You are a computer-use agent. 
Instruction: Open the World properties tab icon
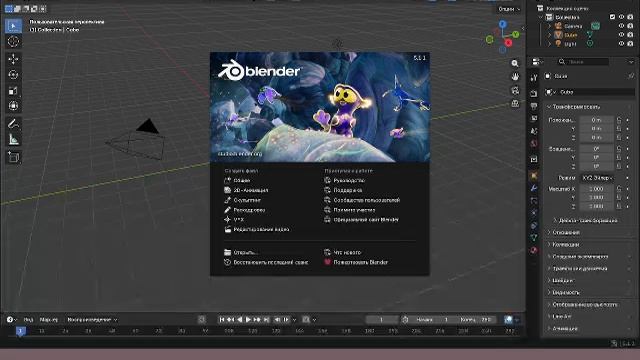(534, 144)
